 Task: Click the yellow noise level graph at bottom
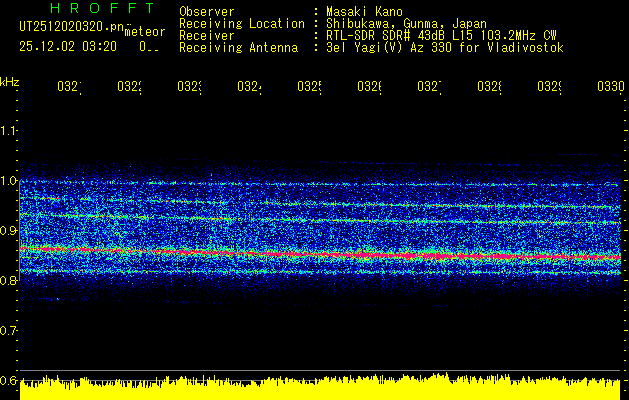pyautogui.click(x=320, y=389)
